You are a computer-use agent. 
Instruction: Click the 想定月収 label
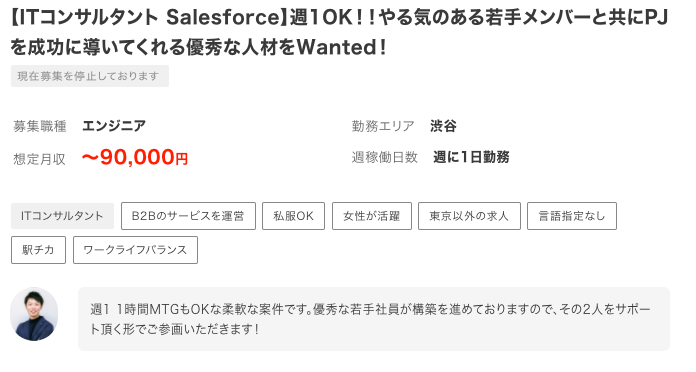pos(40,159)
